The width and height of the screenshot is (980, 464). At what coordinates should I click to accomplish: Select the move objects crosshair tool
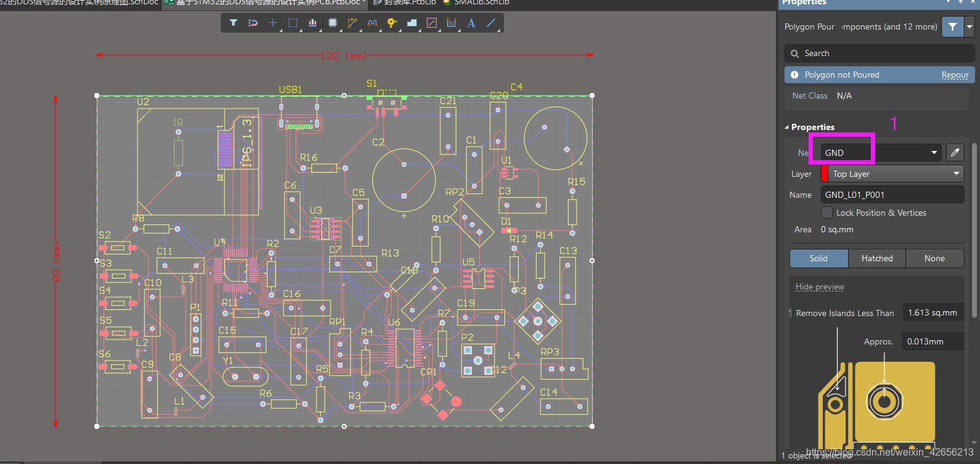tap(273, 23)
